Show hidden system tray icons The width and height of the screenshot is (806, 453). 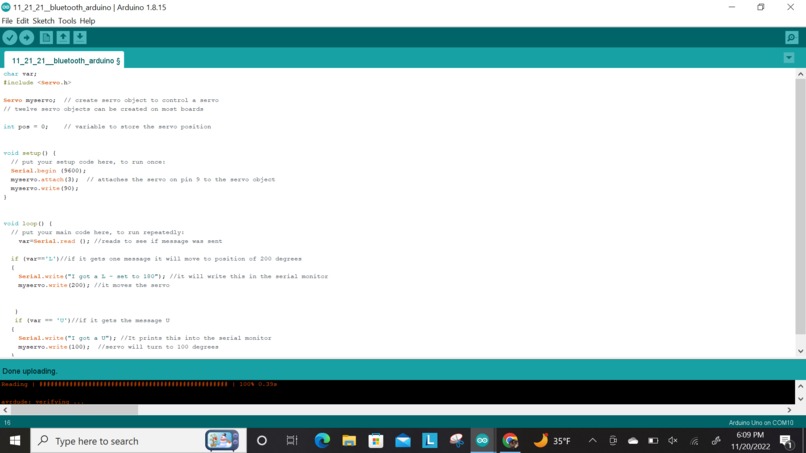593,441
